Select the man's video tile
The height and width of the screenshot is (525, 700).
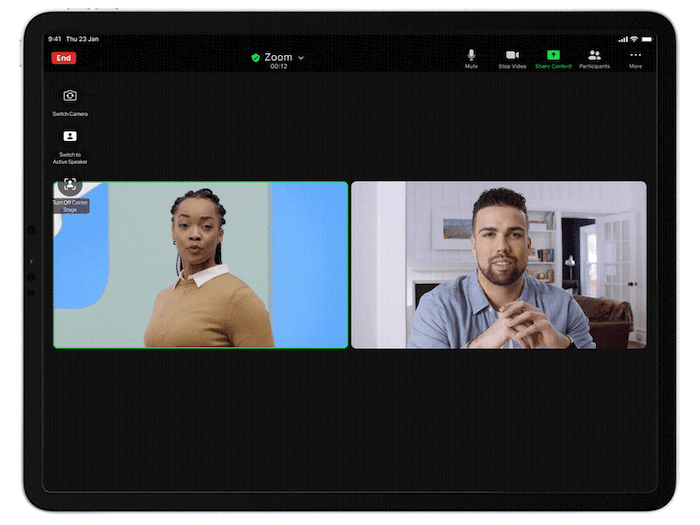point(499,265)
